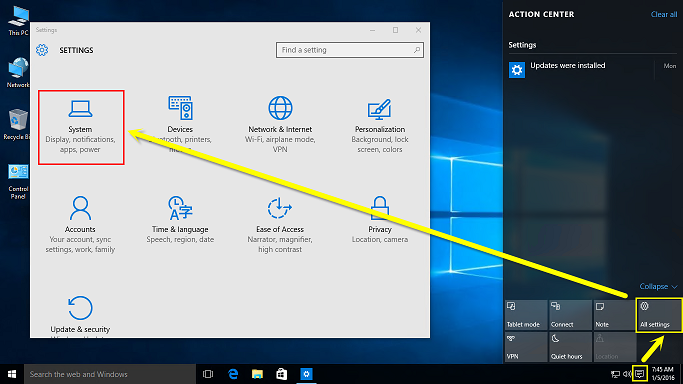Select the Settings app taskbar button
This screenshot has width=683, height=384.
pyautogui.click(x=306, y=374)
